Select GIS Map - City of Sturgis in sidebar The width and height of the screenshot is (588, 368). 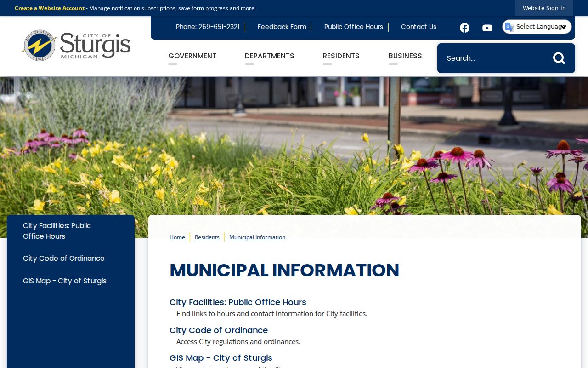click(x=65, y=281)
